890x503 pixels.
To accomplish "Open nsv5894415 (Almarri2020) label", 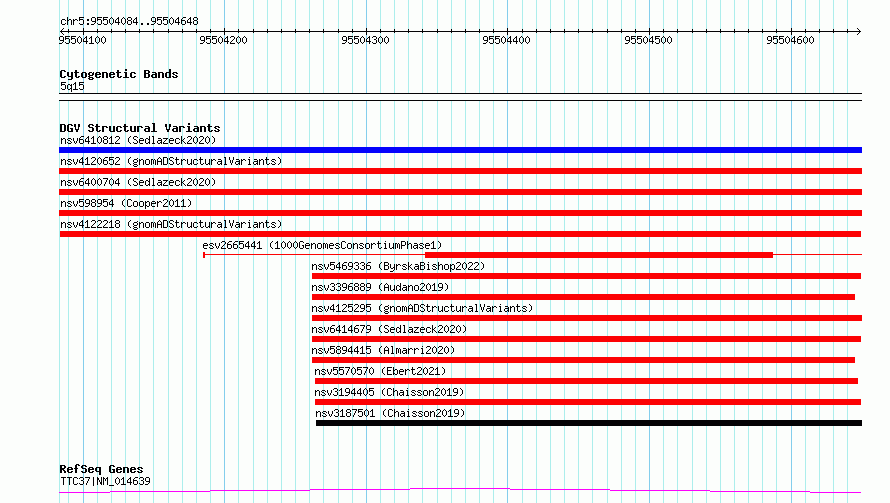I will [x=383, y=350].
